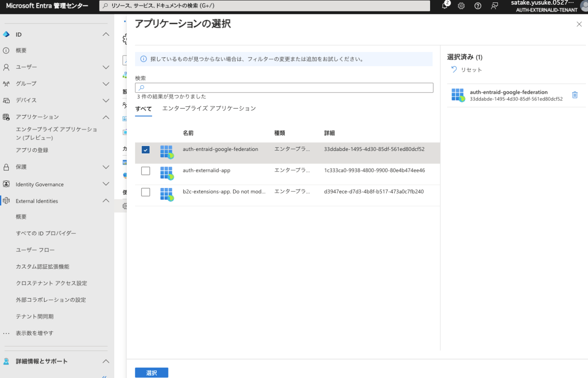Open テナント間同期
588x378 pixels.
pyautogui.click(x=34, y=317)
